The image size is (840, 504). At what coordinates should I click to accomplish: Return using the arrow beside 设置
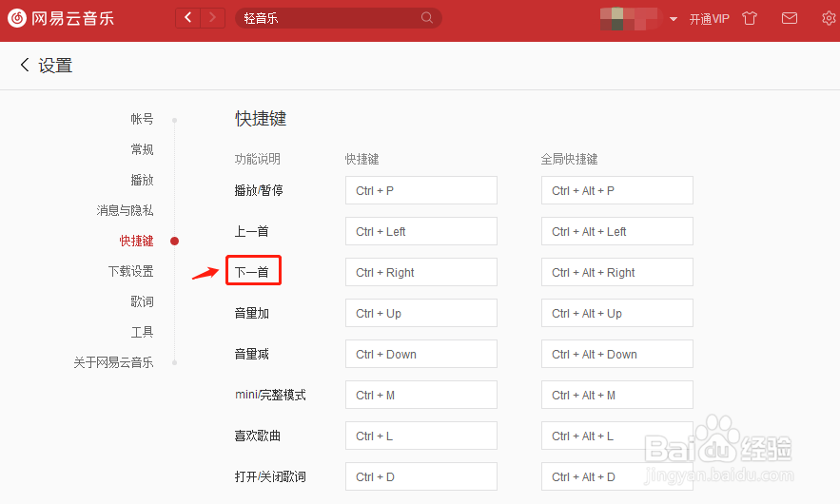point(25,66)
